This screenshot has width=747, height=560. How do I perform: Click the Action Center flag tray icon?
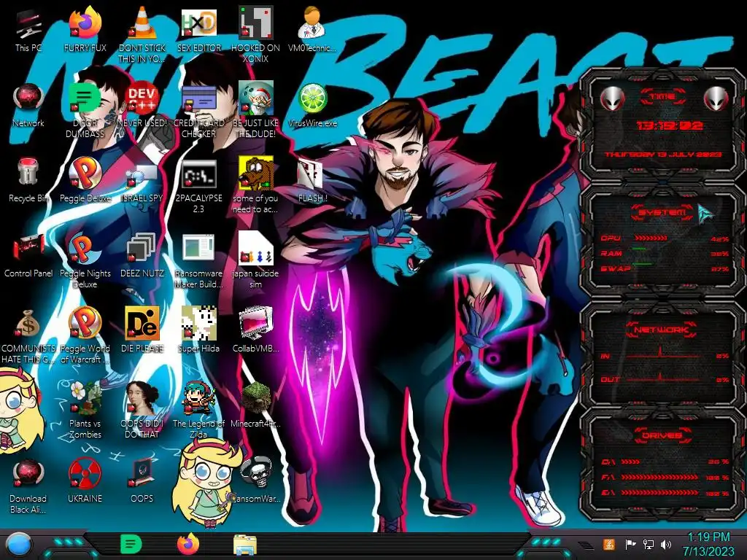[630, 544]
